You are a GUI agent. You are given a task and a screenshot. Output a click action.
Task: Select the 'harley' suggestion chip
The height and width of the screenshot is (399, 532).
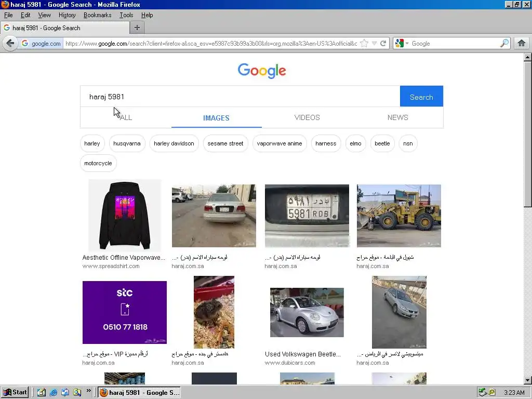92,143
